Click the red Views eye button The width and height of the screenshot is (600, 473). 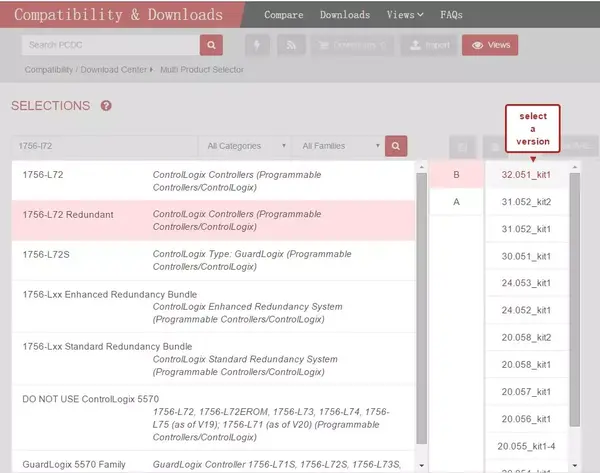point(490,45)
